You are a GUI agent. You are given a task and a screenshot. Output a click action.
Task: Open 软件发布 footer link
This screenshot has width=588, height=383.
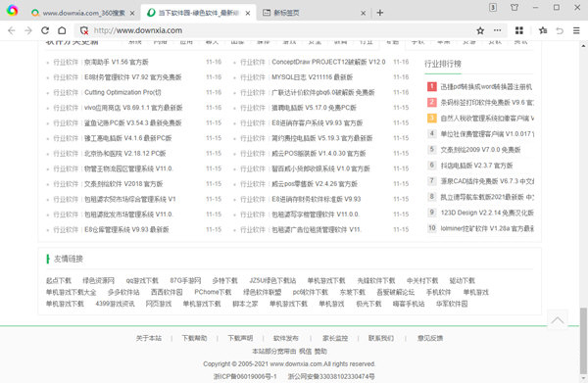[286, 338]
